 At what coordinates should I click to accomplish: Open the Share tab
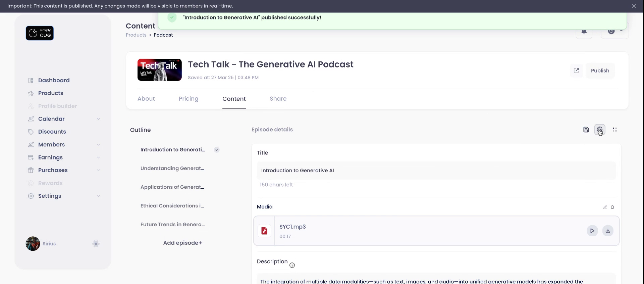tap(278, 99)
